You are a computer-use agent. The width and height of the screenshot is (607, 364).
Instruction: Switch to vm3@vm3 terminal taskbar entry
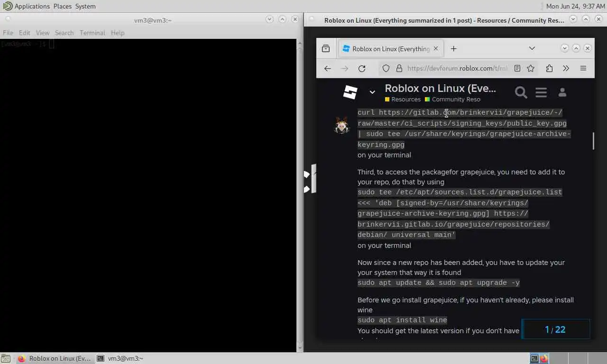click(x=120, y=358)
